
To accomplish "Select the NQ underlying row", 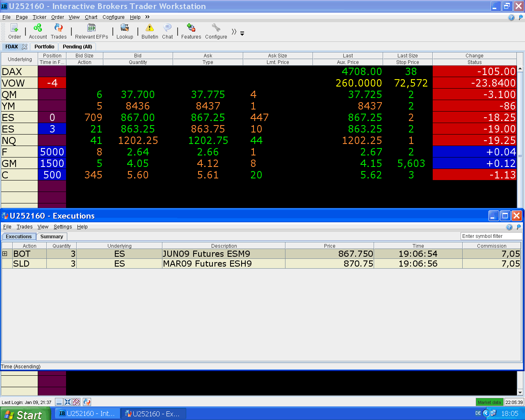I will 19,140.
